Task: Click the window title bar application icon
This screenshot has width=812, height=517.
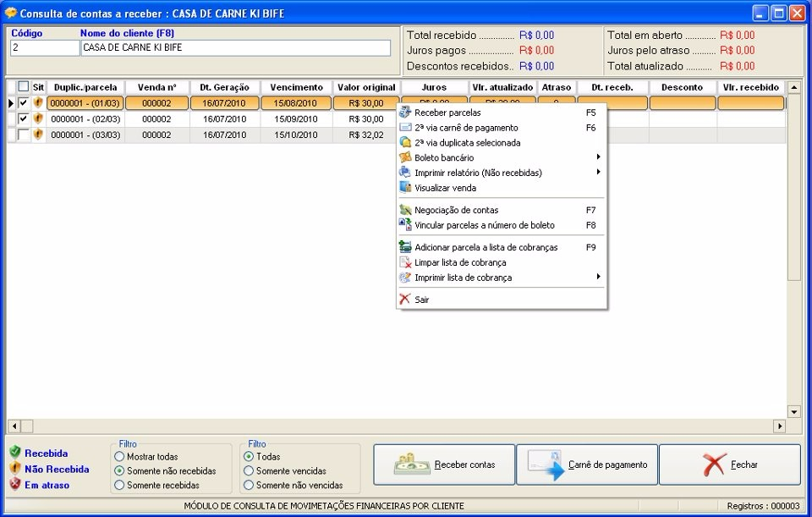Action: [10, 13]
